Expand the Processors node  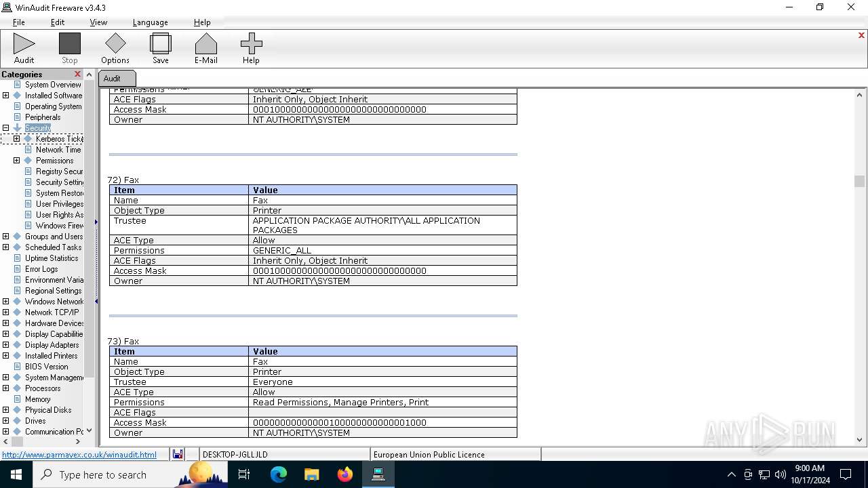pos(6,388)
